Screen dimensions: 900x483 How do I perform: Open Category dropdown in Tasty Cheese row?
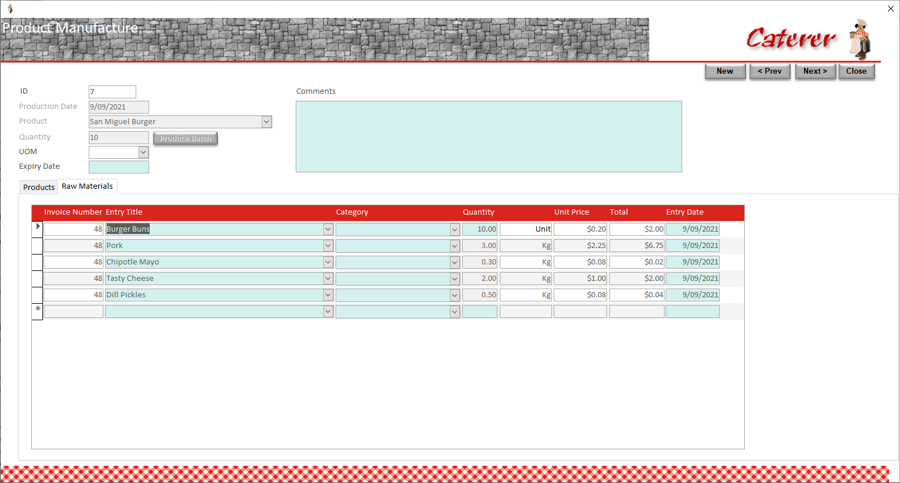(455, 279)
